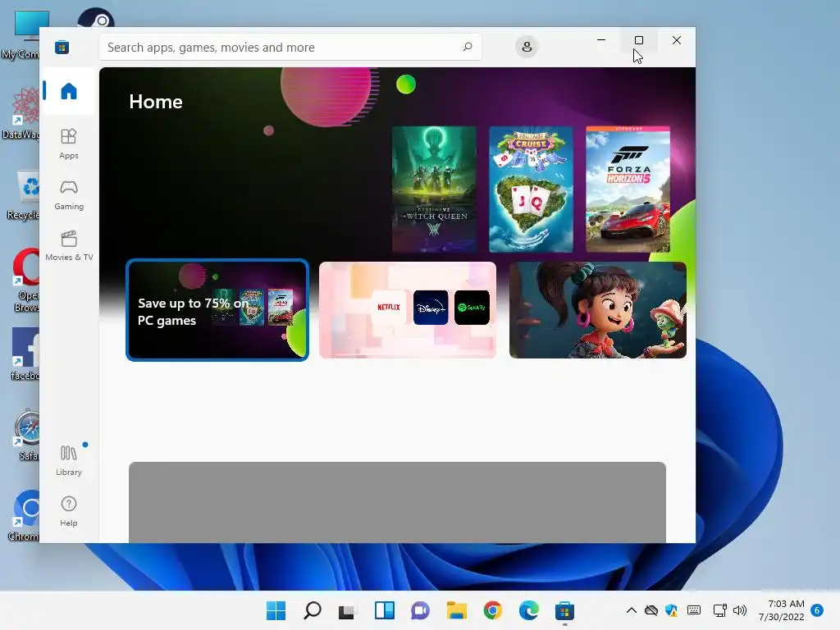
Task: Open Widgets from the taskbar
Action: click(x=384, y=610)
